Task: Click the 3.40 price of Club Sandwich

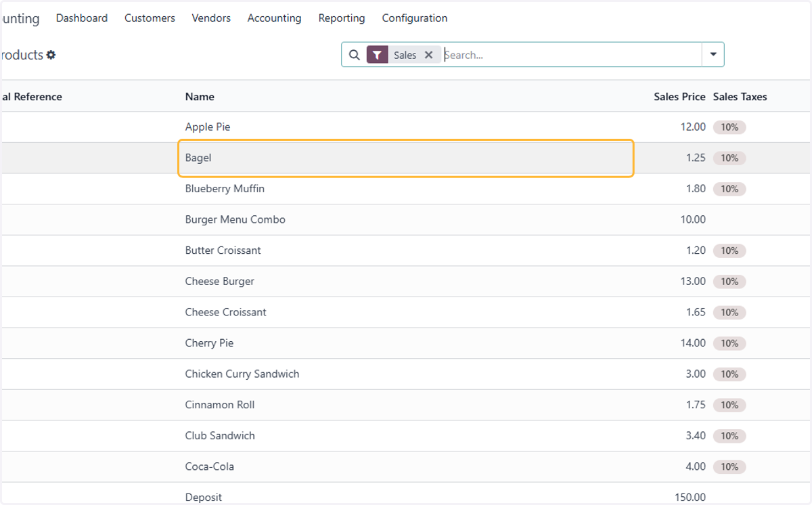Action: point(696,435)
